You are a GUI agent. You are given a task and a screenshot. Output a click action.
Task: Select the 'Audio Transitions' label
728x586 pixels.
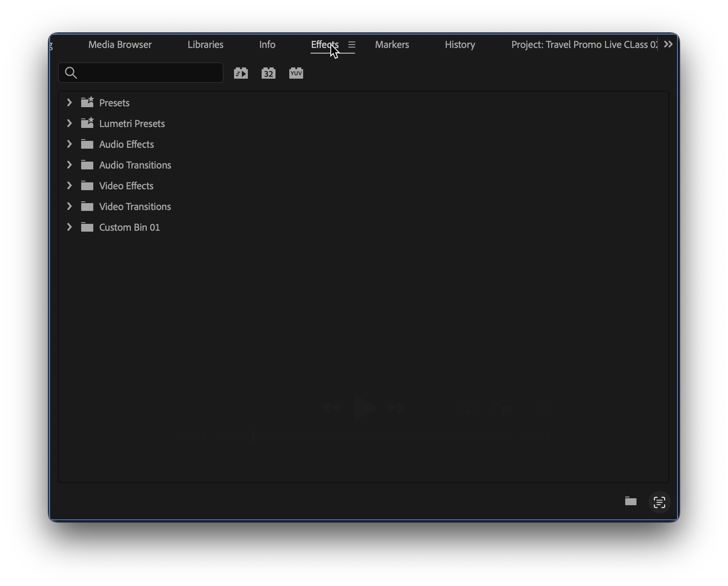tap(135, 165)
